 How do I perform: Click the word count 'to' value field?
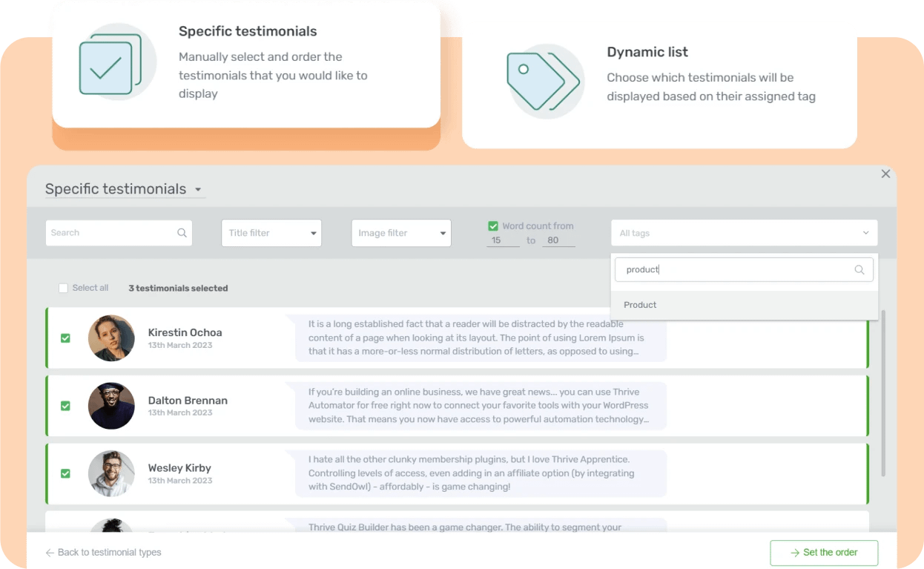[x=558, y=240]
